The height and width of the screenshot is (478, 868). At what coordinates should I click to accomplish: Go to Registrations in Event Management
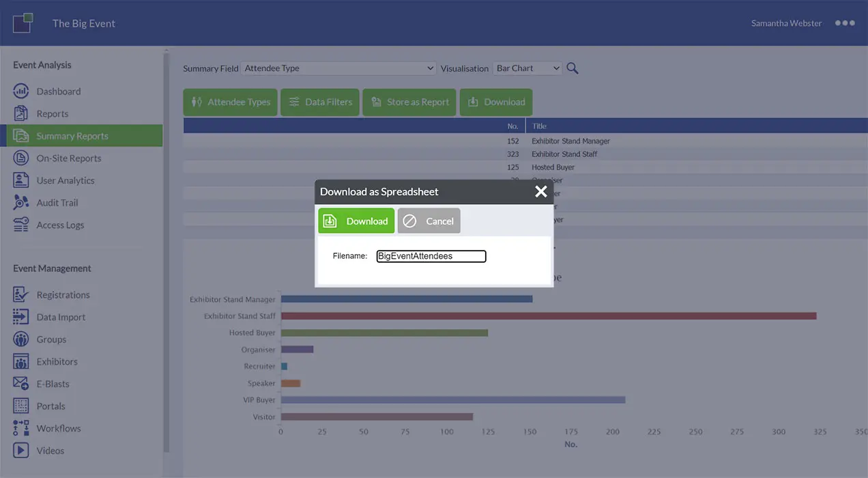[x=63, y=295]
